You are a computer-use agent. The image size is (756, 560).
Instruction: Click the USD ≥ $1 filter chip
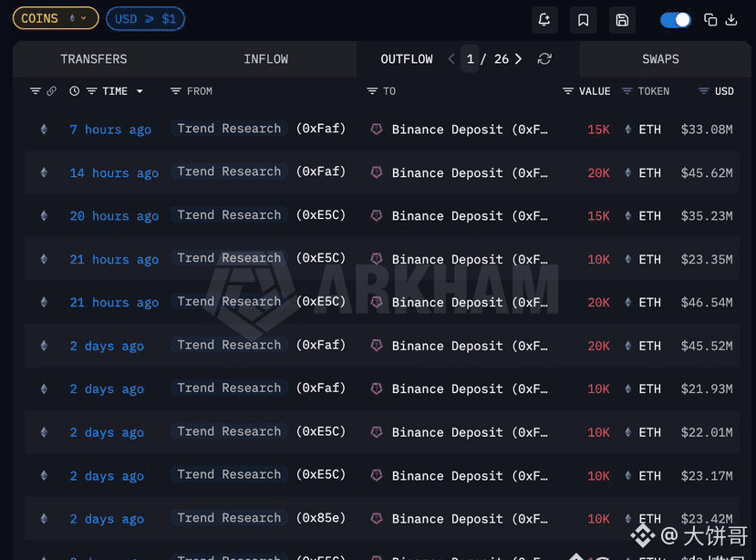[x=145, y=19]
